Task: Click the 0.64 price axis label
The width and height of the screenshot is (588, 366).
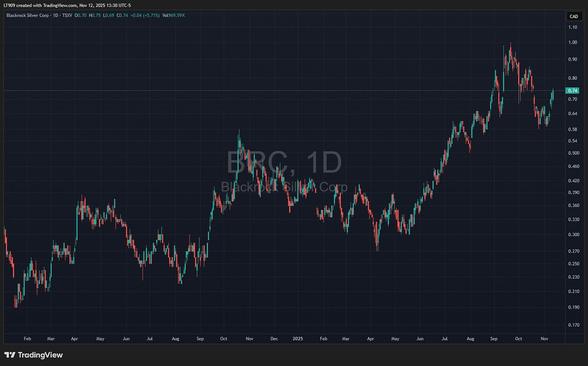Action: [573, 114]
